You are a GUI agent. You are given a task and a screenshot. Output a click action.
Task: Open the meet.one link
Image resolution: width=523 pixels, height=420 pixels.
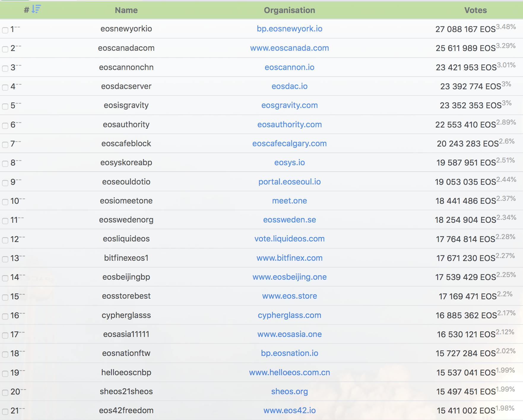[289, 201]
